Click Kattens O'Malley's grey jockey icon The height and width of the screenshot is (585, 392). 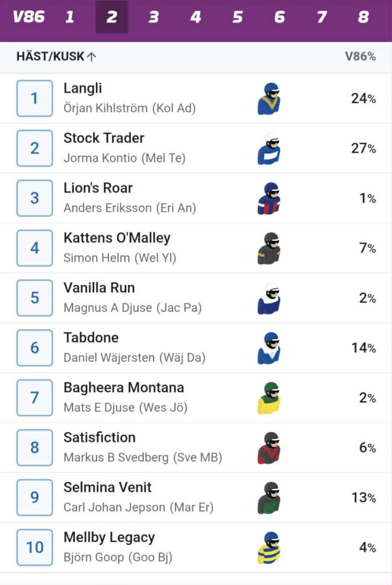coord(269,249)
